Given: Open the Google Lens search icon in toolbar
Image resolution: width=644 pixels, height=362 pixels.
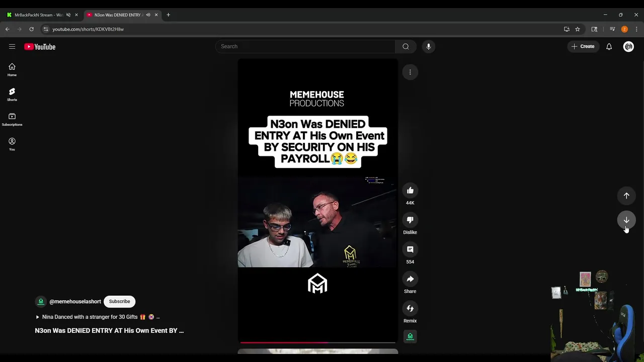Looking at the screenshot, I should 594,29.
